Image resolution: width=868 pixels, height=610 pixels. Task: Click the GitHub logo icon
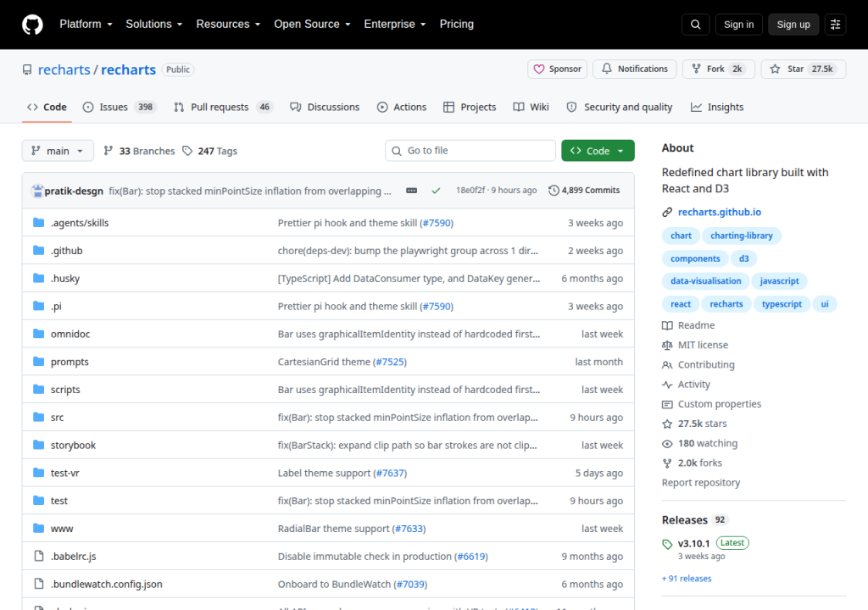coord(32,25)
